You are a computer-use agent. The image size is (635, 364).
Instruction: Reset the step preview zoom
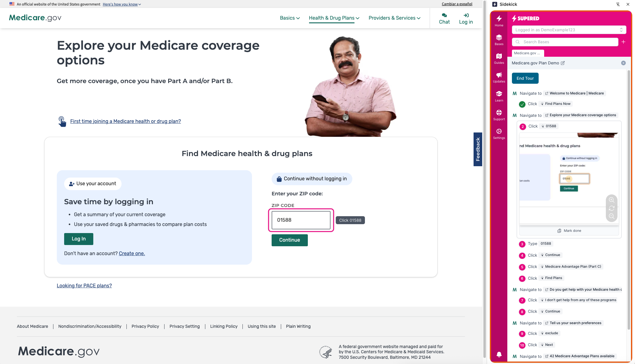(611, 208)
